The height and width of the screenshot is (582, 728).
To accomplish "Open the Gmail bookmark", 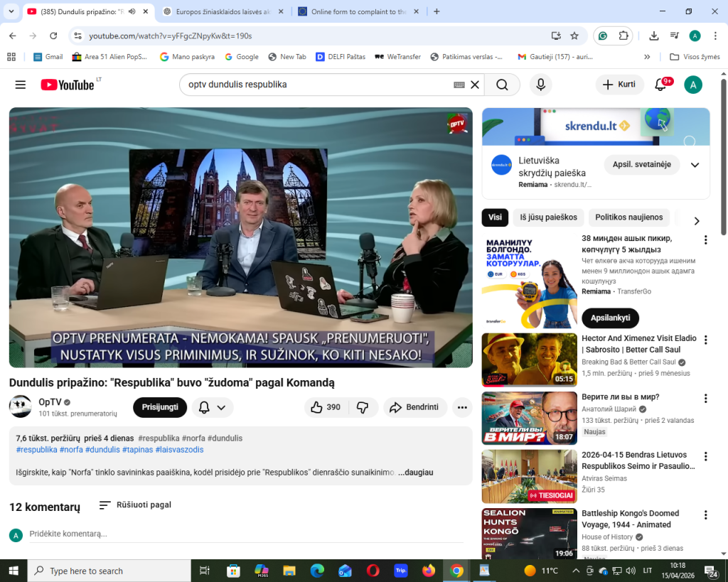I will tap(48, 57).
